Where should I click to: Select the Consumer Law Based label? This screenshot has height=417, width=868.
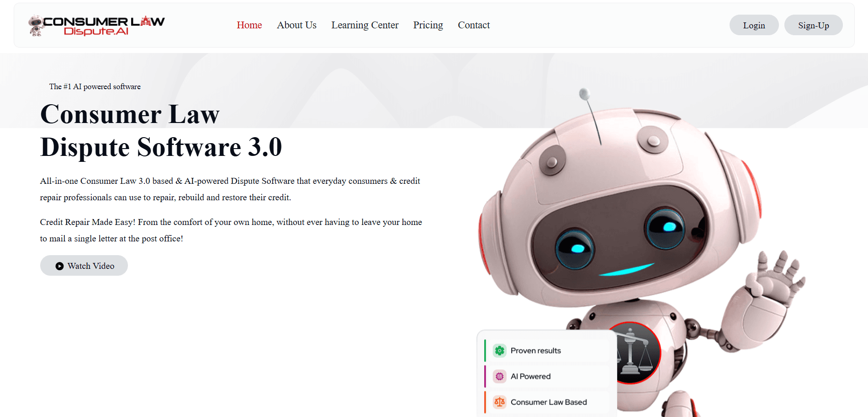coord(549,402)
